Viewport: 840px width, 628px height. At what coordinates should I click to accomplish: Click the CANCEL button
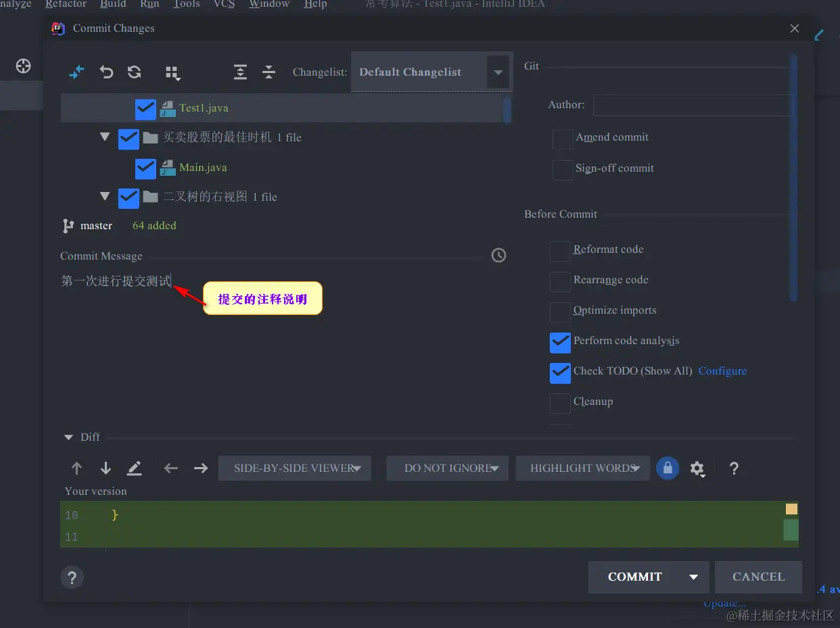click(x=758, y=577)
